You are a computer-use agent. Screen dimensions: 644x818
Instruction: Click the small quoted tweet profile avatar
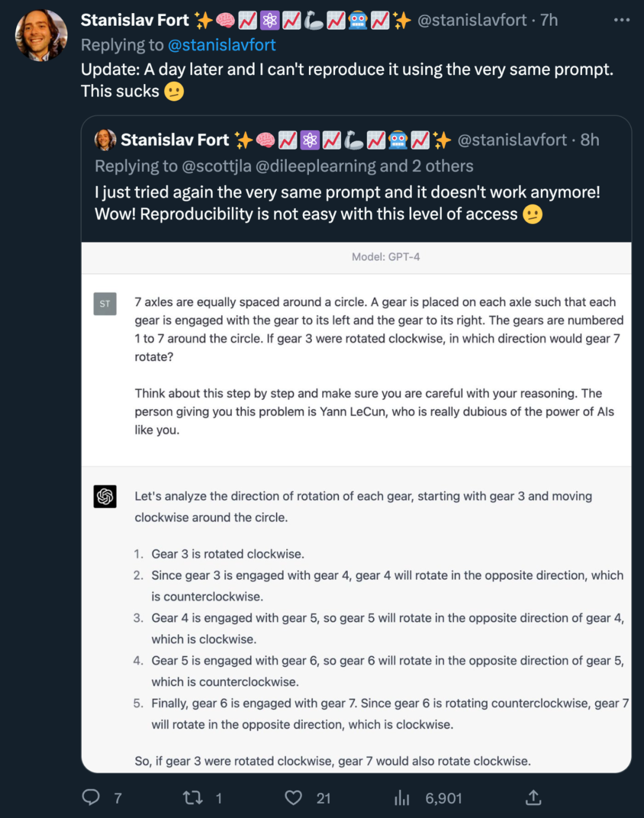pyautogui.click(x=106, y=140)
